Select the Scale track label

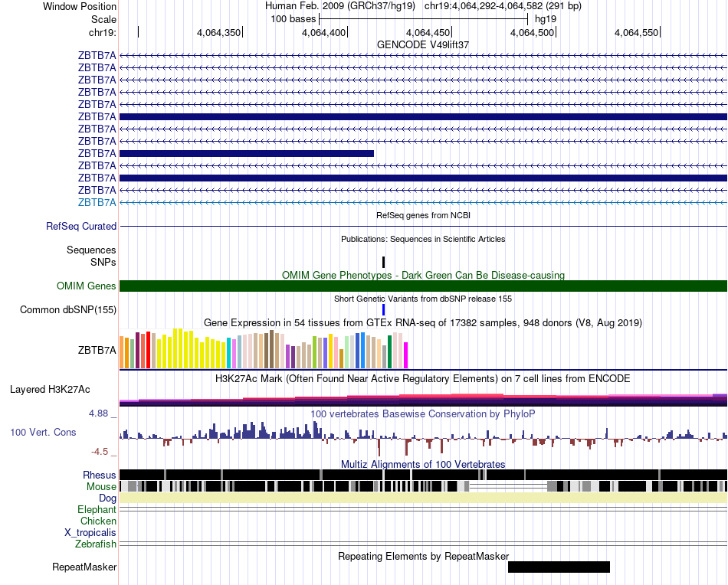click(103, 19)
